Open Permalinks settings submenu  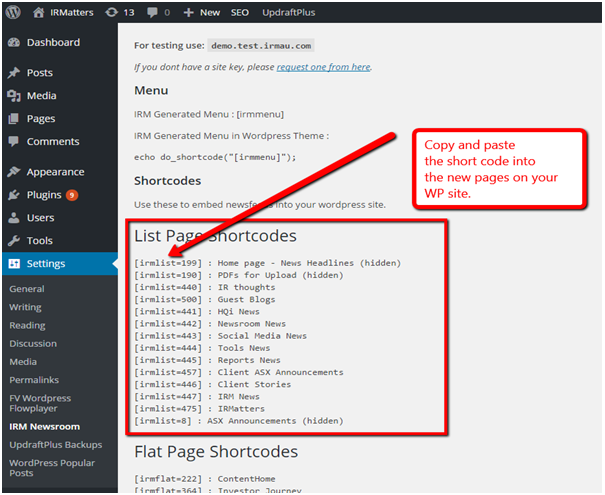[x=34, y=380]
